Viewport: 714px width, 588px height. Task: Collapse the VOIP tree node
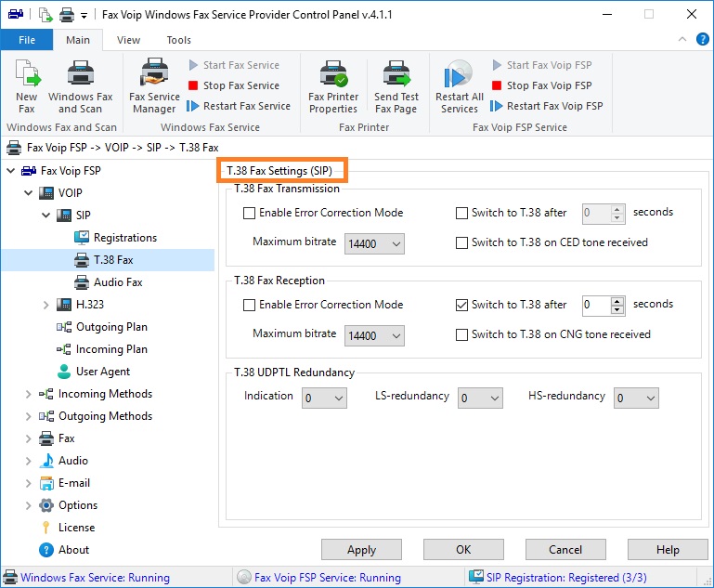click(28, 193)
